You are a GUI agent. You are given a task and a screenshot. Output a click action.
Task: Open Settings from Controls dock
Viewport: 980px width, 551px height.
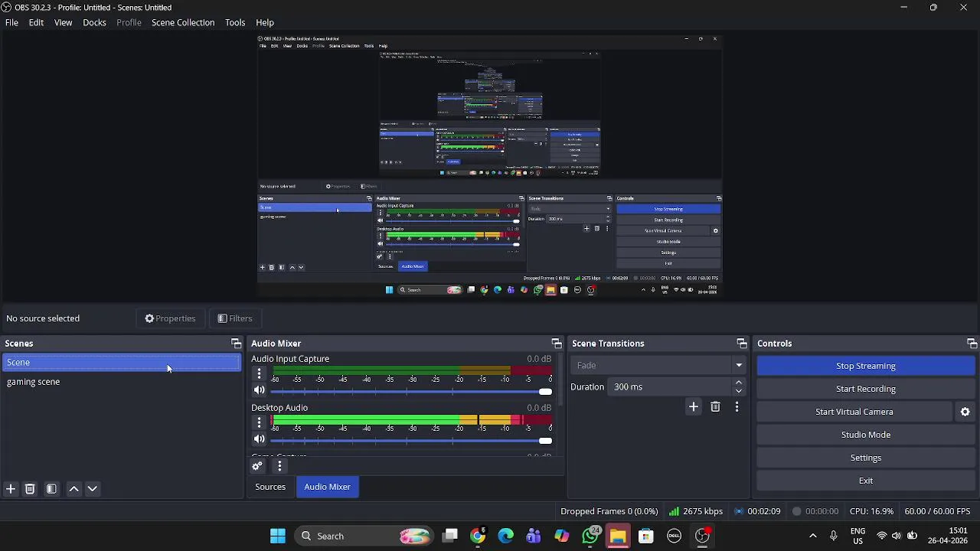(x=865, y=458)
